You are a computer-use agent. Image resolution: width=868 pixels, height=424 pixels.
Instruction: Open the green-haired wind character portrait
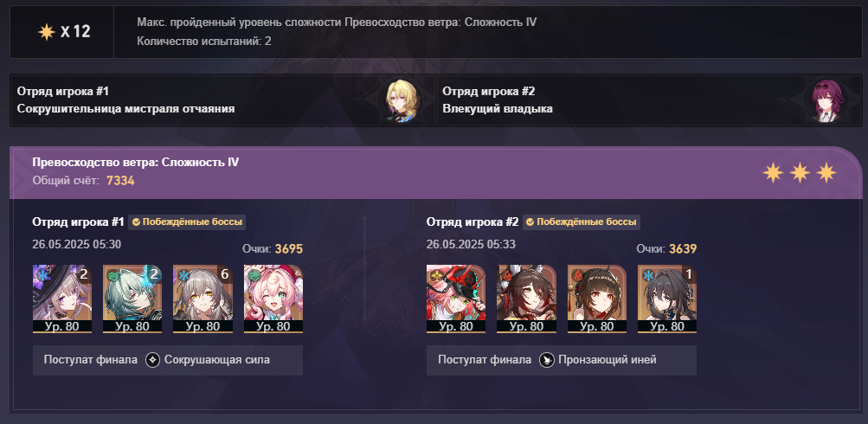coord(132,299)
